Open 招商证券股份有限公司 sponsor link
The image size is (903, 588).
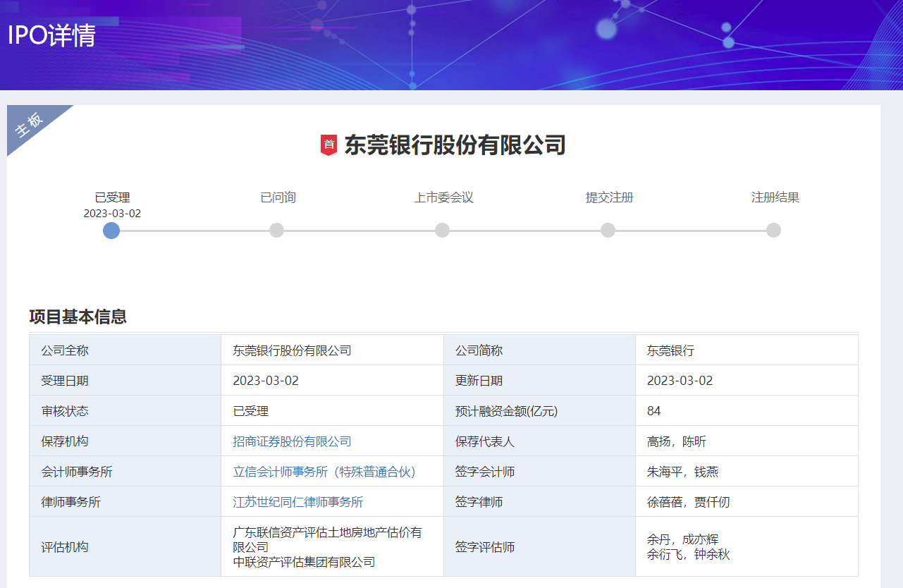click(292, 441)
